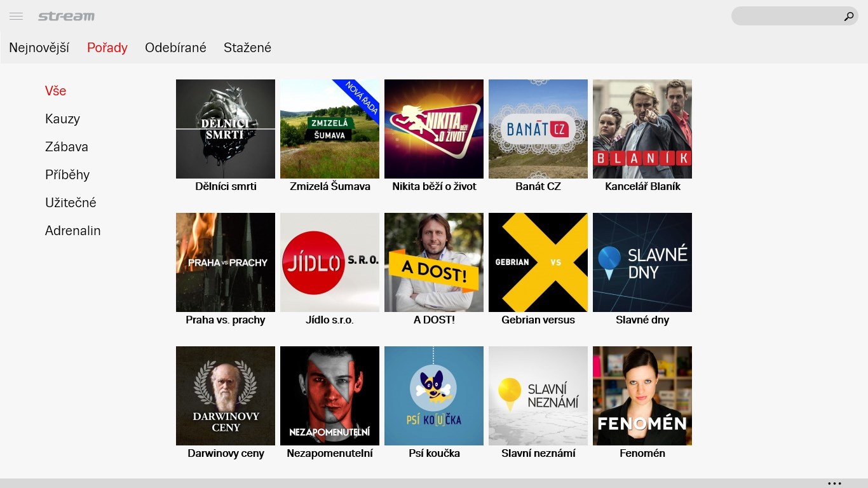868x488 pixels.
Task: Switch to the Odebírané tab
Action: tap(175, 48)
